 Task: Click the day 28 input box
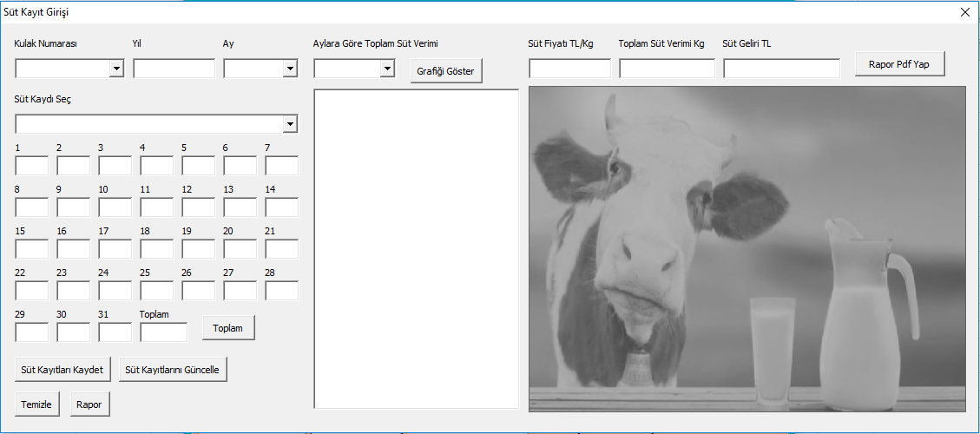tap(282, 291)
